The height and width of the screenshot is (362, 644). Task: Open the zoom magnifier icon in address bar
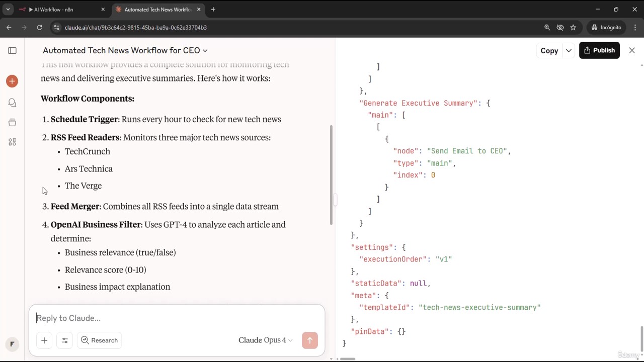547,27
